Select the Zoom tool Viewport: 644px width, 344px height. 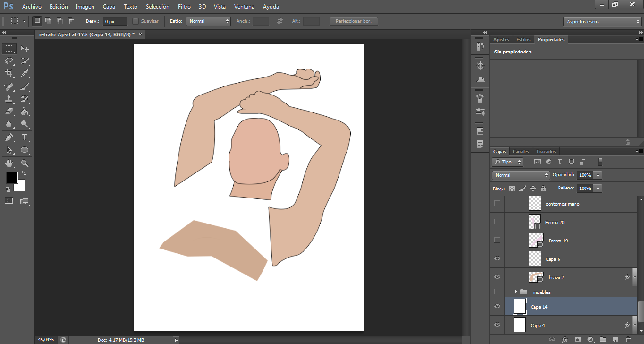point(25,163)
